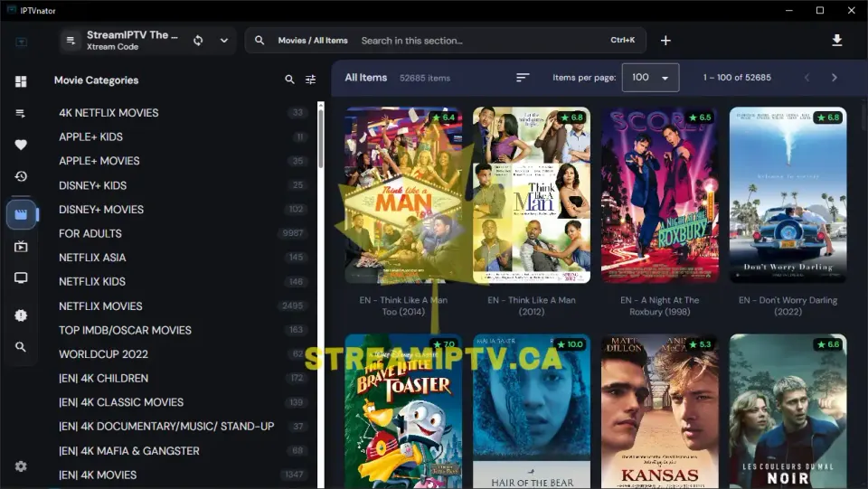Select WORLDCUP 2022 category
This screenshot has height=489, width=868.
point(183,354)
